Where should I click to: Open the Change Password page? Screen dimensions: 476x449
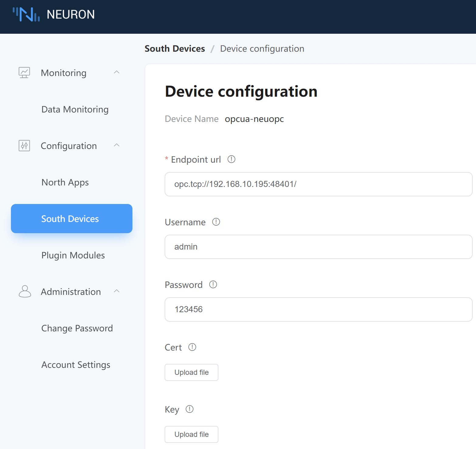point(77,328)
